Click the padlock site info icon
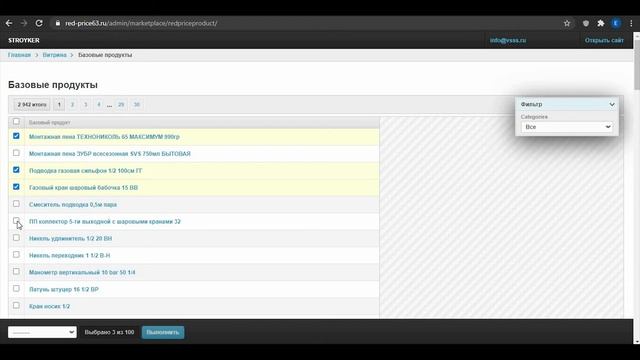The height and width of the screenshot is (360, 640). coord(58,23)
